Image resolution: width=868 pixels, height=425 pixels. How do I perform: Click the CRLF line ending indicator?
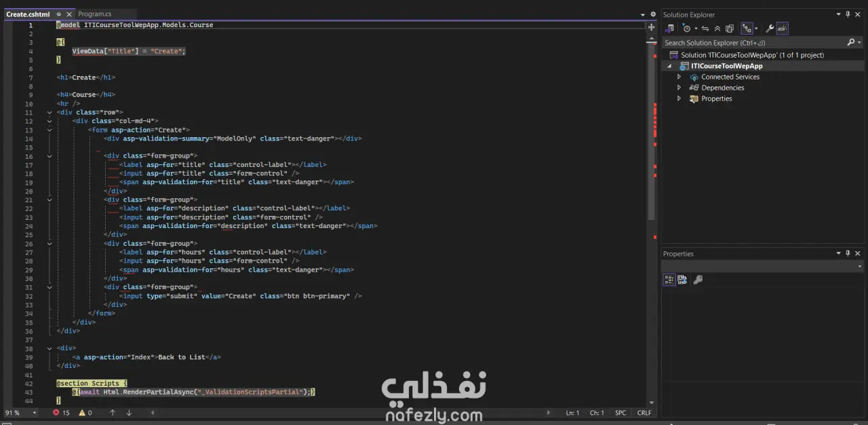click(x=644, y=413)
